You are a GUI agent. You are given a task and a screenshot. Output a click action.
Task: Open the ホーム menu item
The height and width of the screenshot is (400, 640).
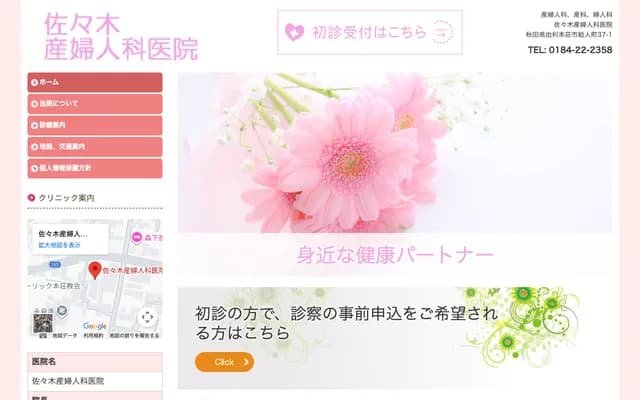[x=95, y=82]
